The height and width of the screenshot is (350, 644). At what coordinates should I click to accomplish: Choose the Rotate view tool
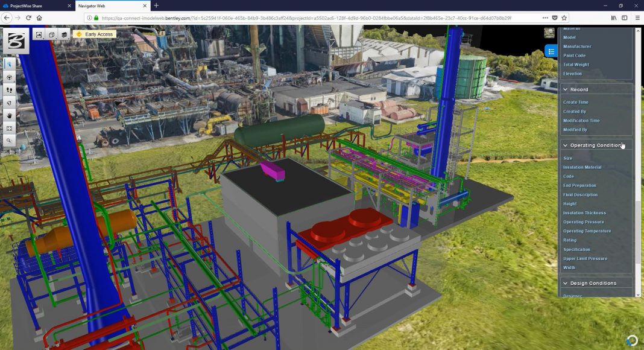10,77
